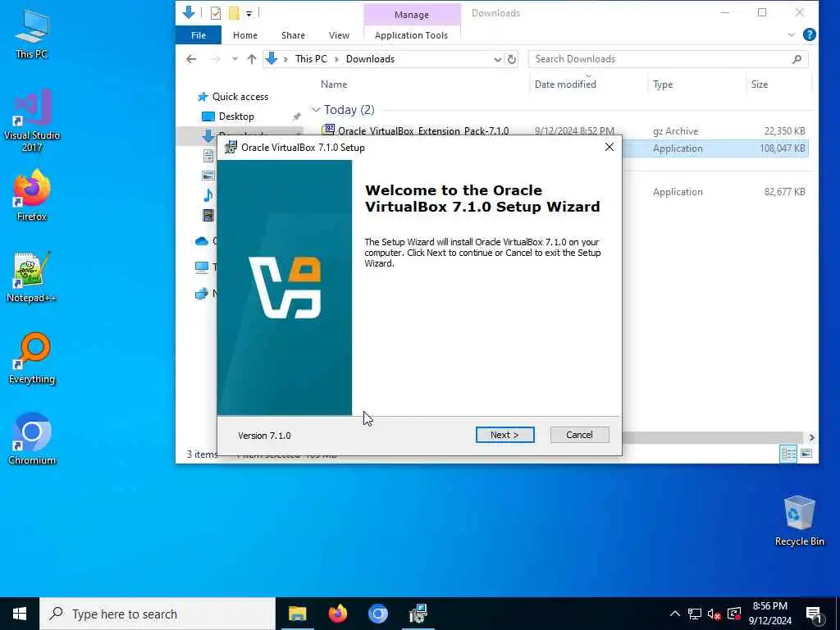Open Explorer help question mark icon
Screen dimensions: 840x630
(x=809, y=34)
